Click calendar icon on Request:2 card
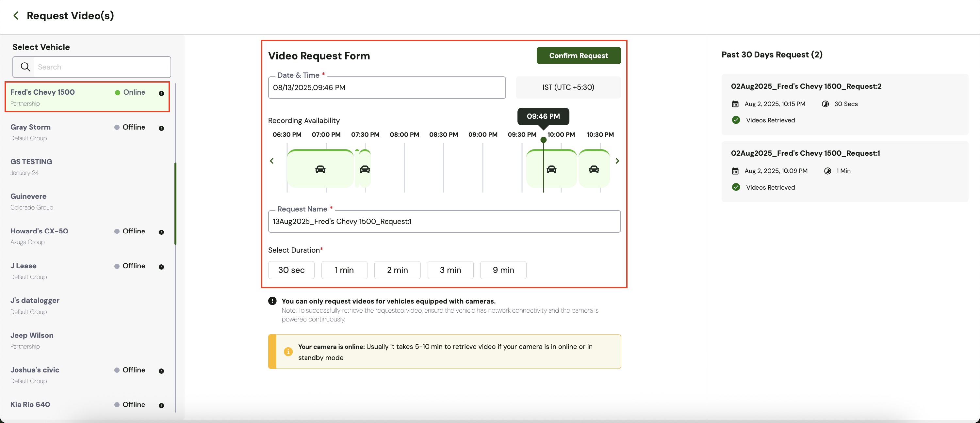The height and width of the screenshot is (423, 980). (x=735, y=104)
